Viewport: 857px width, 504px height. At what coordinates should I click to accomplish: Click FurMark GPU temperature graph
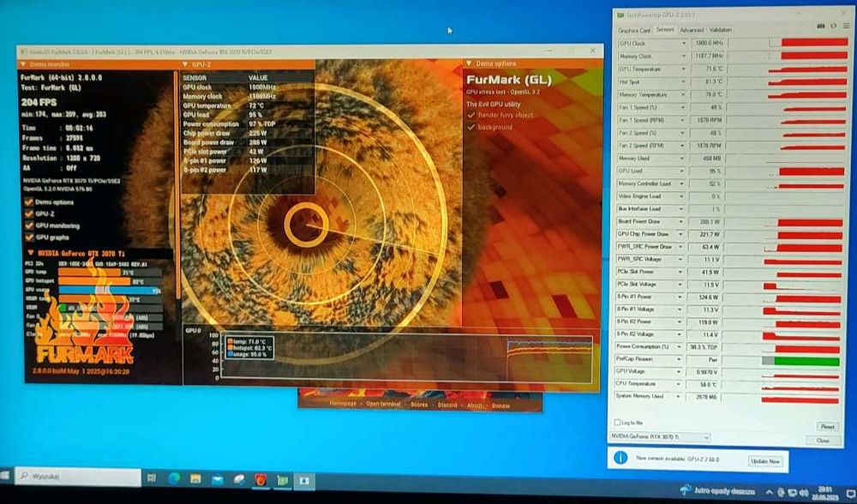pyautogui.click(x=405, y=355)
